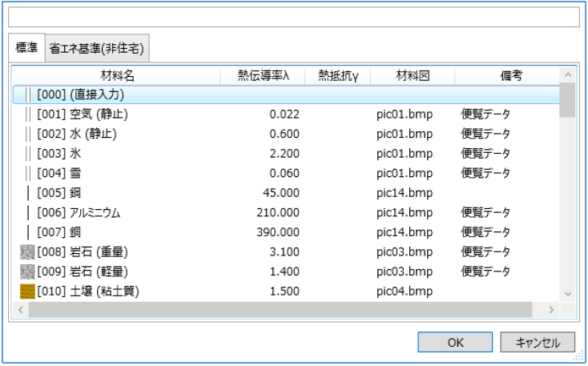588x366 pixels.
Task: Click the icon next to [006] アルミニウム
Action: click(x=28, y=212)
